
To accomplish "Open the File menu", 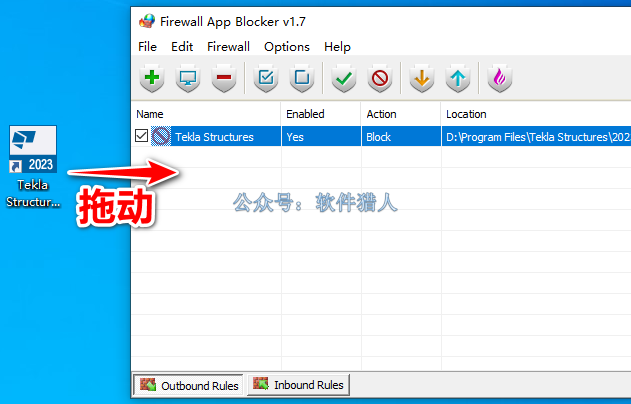I will tap(147, 47).
